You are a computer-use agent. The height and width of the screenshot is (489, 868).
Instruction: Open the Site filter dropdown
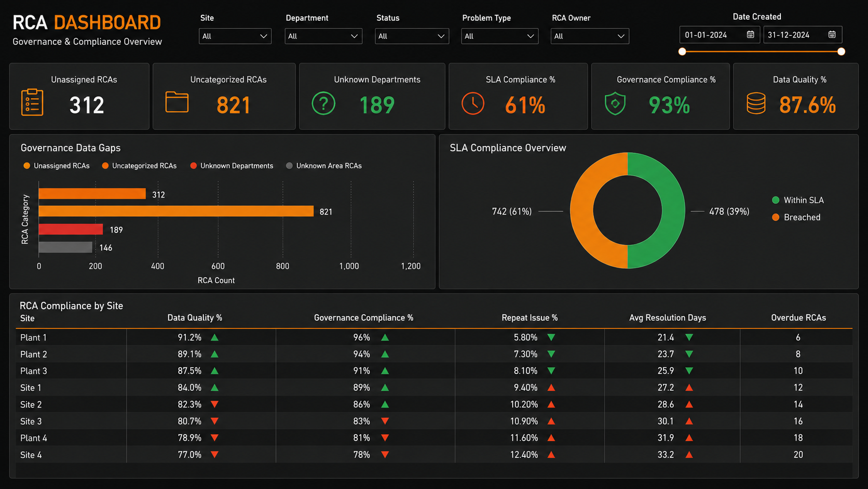pyautogui.click(x=235, y=36)
